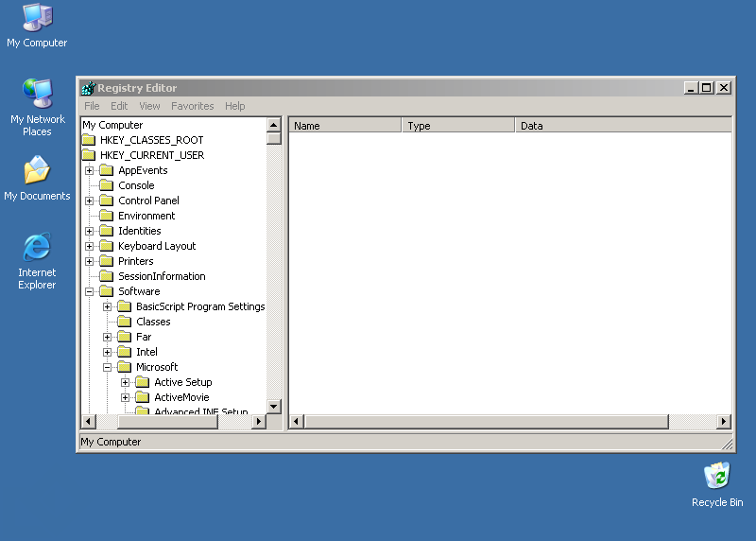Expand BasicScript Program Settings key
Screen dimensions: 756x541
(107, 307)
